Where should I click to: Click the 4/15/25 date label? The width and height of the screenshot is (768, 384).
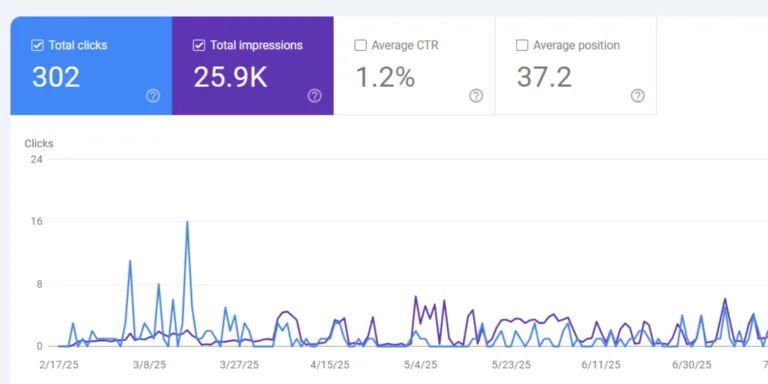click(x=330, y=365)
